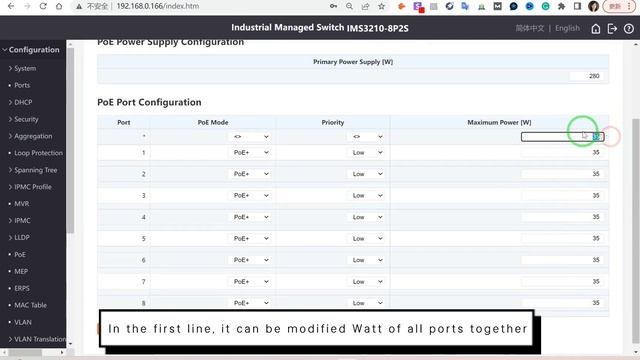Click the translate extension icon
This screenshot has height=360, width=640.
pos(465,6)
